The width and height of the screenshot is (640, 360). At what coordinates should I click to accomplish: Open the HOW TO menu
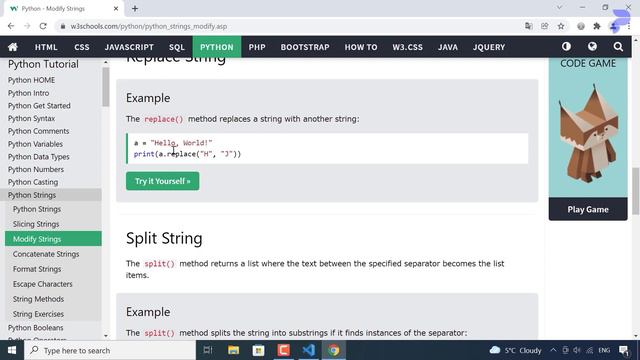pos(361,47)
